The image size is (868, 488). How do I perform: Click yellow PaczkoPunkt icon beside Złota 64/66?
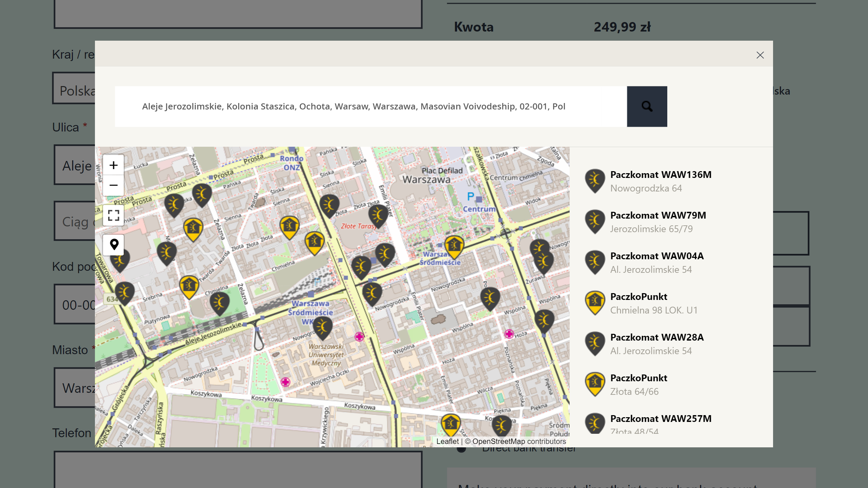pyautogui.click(x=595, y=384)
